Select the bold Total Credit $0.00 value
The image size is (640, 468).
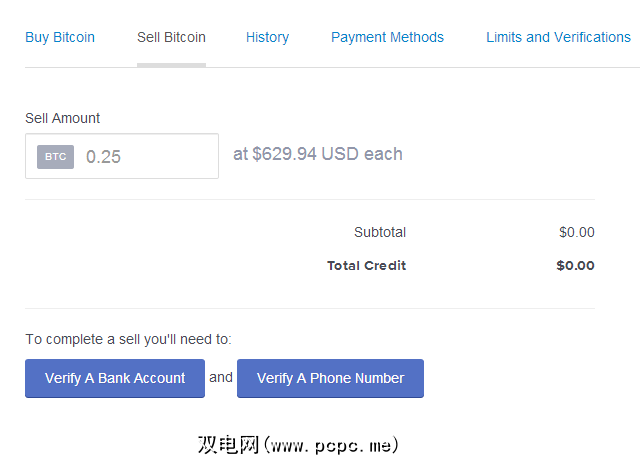[x=575, y=266]
